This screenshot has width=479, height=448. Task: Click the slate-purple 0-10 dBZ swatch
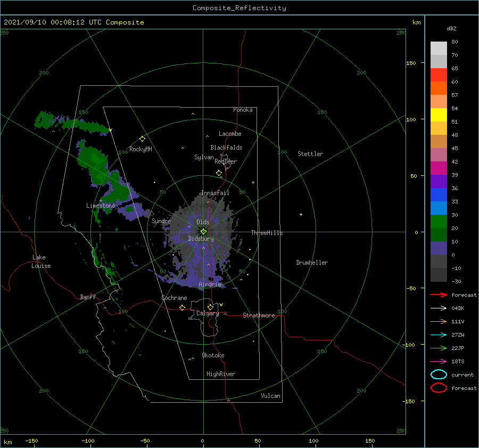pyautogui.click(x=439, y=248)
